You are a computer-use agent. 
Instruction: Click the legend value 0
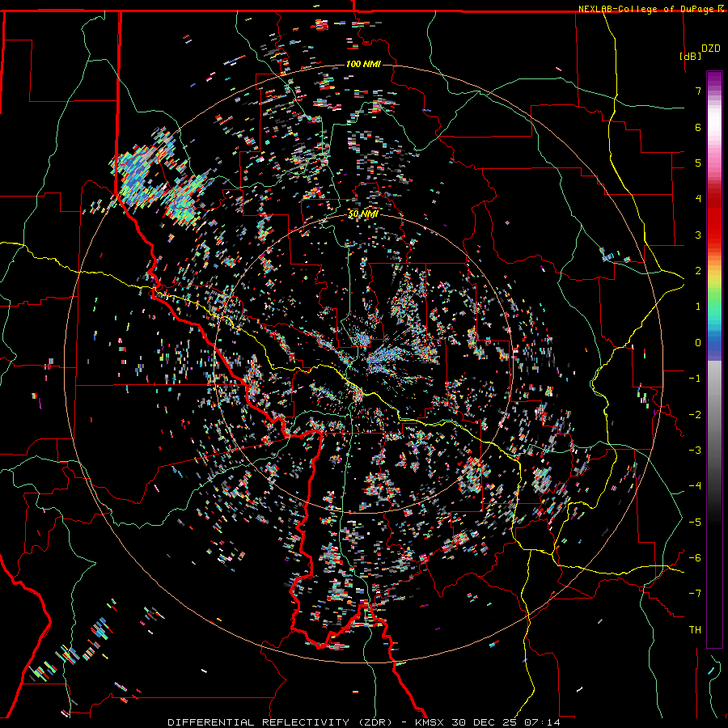click(x=698, y=343)
